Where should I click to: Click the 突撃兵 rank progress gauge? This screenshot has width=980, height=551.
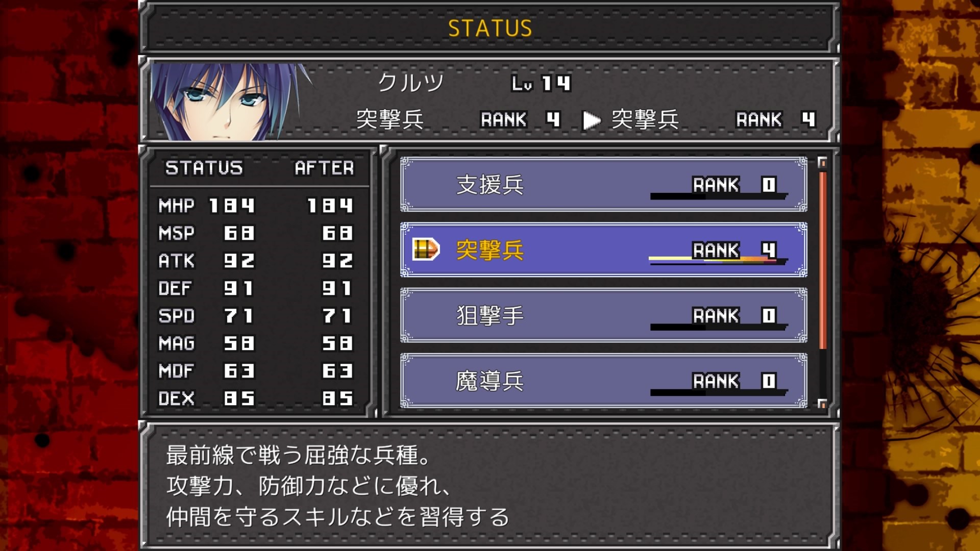718,260
